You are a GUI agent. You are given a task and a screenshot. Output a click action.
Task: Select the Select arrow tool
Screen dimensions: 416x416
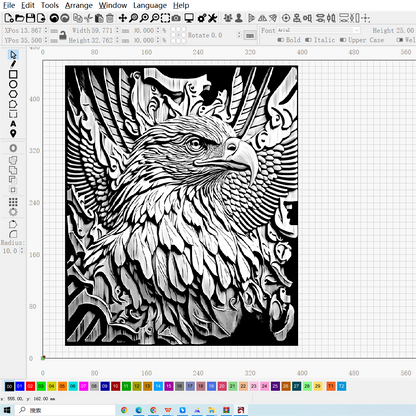pos(13,55)
